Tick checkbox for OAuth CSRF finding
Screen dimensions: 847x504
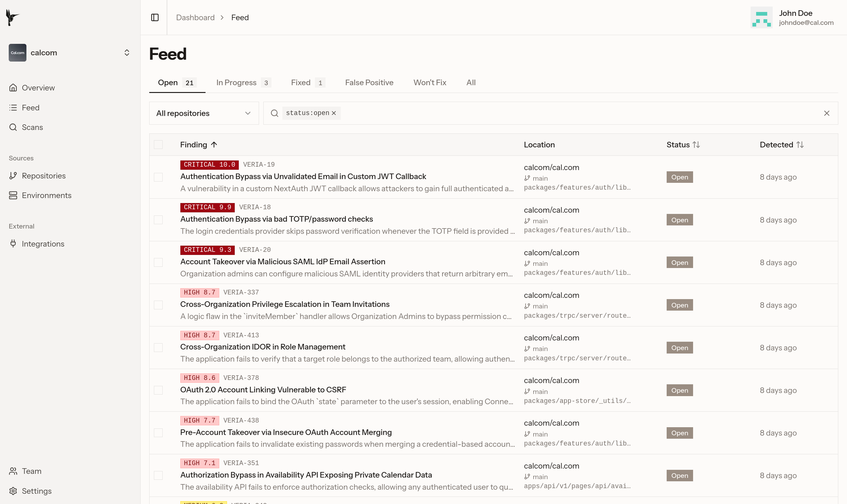click(x=158, y=390)
